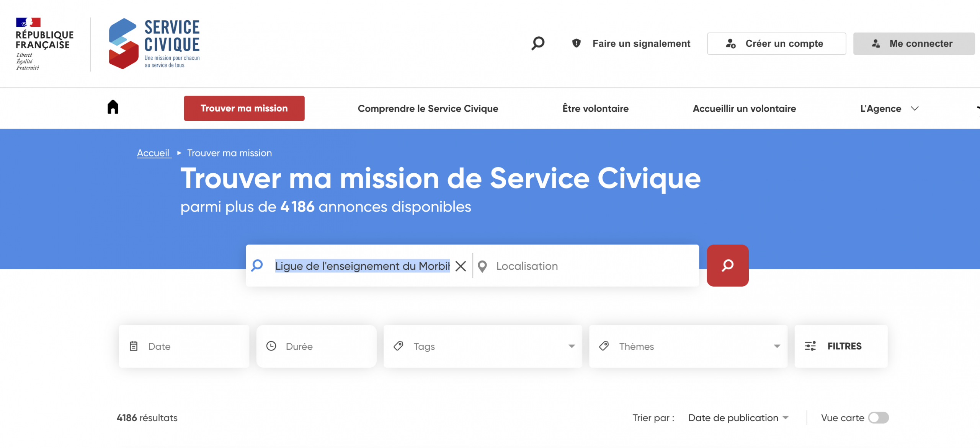Follow the Accueil breadcrumb link

coord(154,153)
